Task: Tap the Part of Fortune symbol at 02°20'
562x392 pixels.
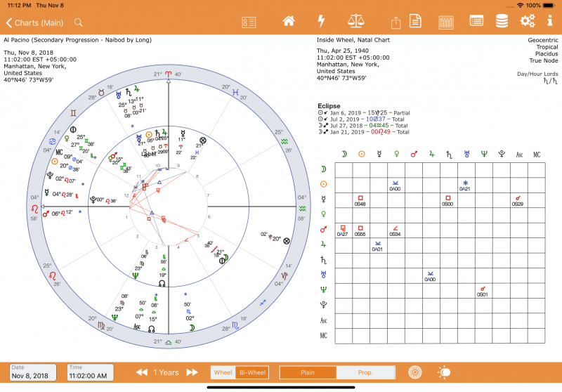Action: (x=287, y=241)
